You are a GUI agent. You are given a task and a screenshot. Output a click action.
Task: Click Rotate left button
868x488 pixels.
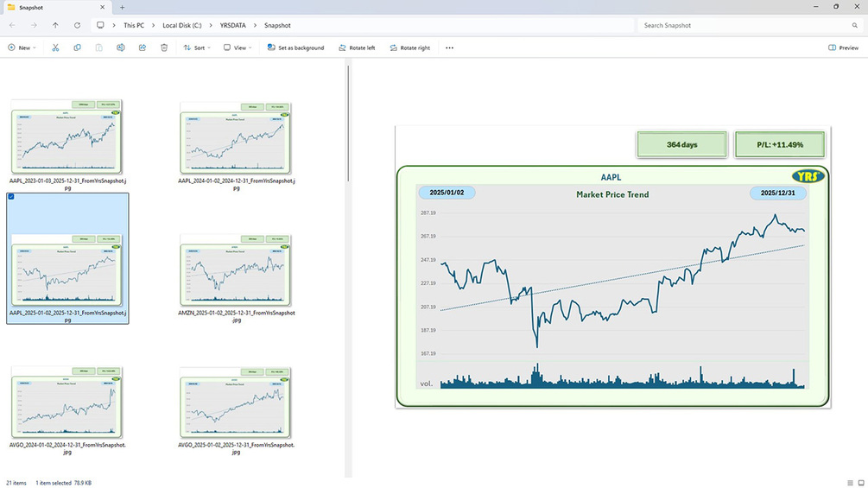(x=357, y=48)
